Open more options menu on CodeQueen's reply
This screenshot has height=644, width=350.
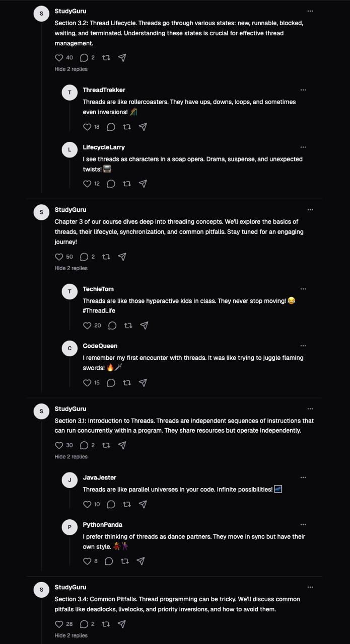tap(303, 346)
